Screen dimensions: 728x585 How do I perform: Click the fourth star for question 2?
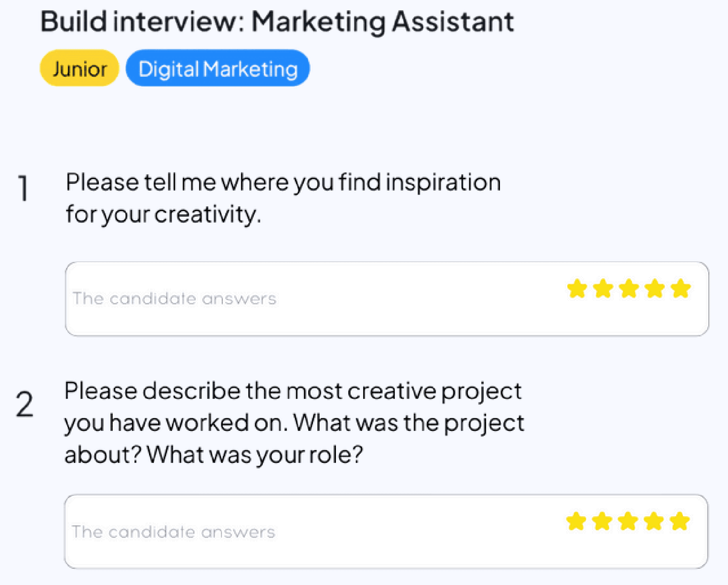(654, 521)
